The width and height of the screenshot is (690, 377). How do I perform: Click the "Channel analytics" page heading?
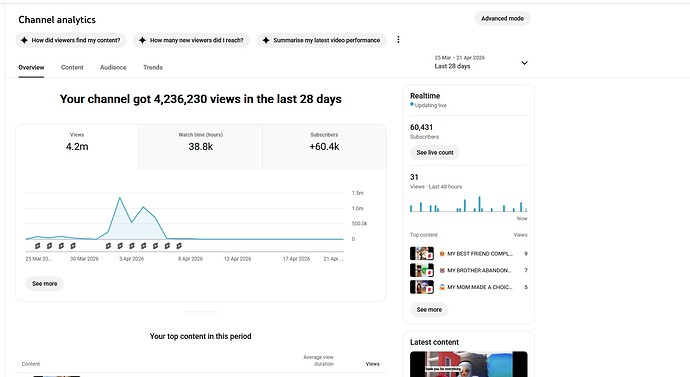tap(57, 20)
